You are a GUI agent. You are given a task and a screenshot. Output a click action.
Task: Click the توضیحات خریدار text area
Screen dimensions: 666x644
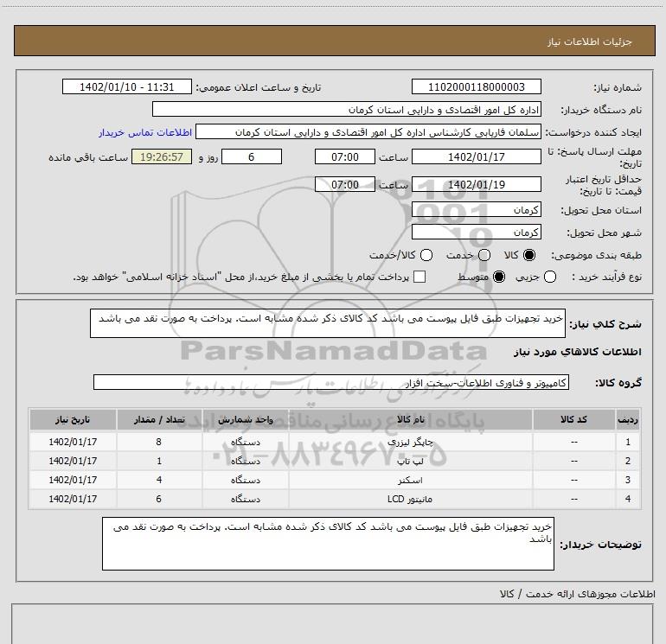click(x=328, y=544)
